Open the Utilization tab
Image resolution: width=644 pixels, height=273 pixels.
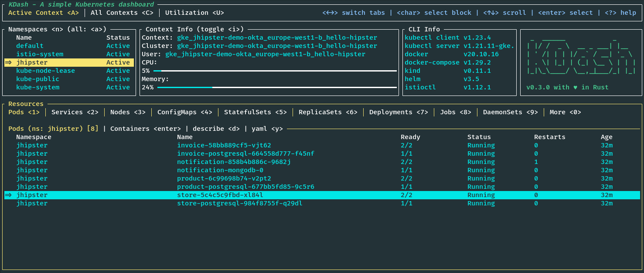[x=194, y=13]
